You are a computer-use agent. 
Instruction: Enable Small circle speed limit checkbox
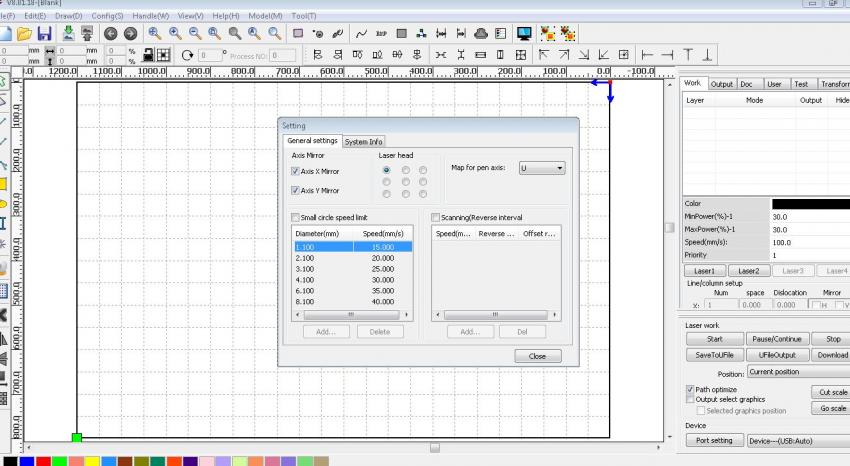pos(295,217)
